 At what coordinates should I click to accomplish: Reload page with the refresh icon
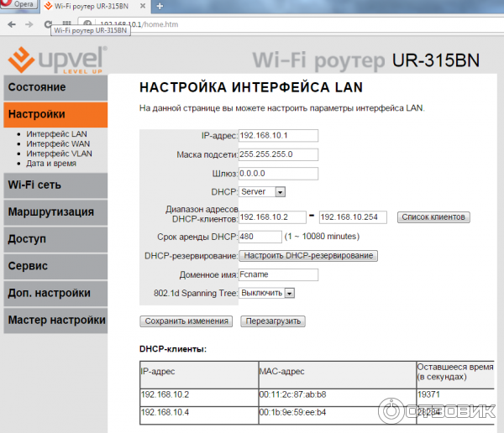[x=48, y=24]
